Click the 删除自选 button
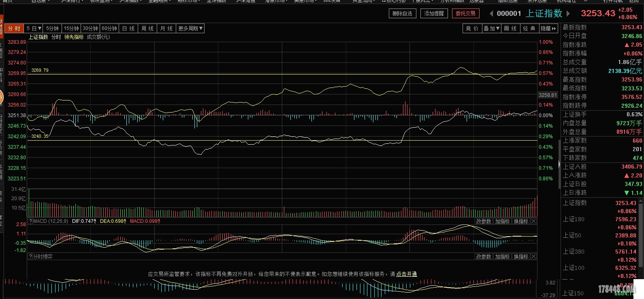 click(402, 13)
